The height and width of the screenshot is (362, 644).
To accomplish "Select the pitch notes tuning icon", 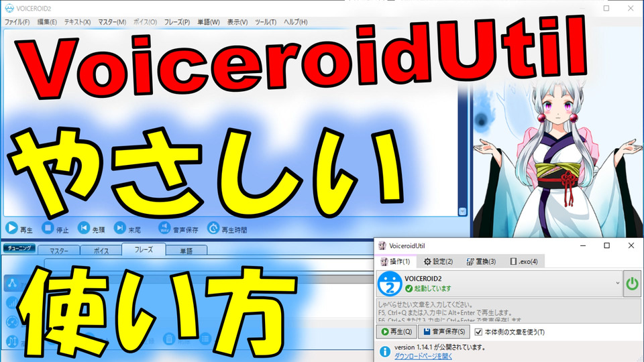I will (12, 341).
